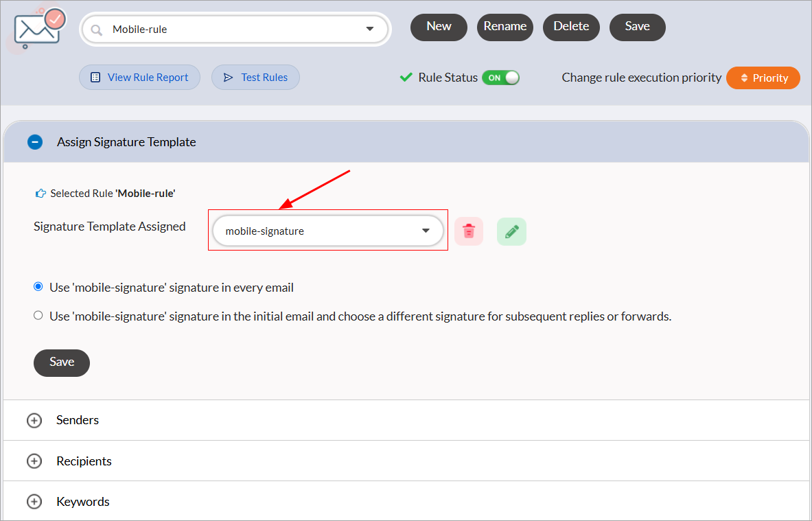Viewport: 812px width, 521px height.
Task: Click the Rename button in top bar
Action: tap(504, 27)
